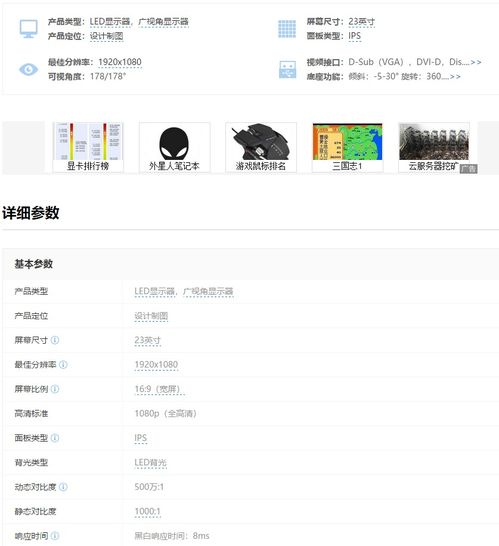The width and height of the screenshot is (499, 546).
Task: Click the 基本参数 section header
Action: pos(33,264)
